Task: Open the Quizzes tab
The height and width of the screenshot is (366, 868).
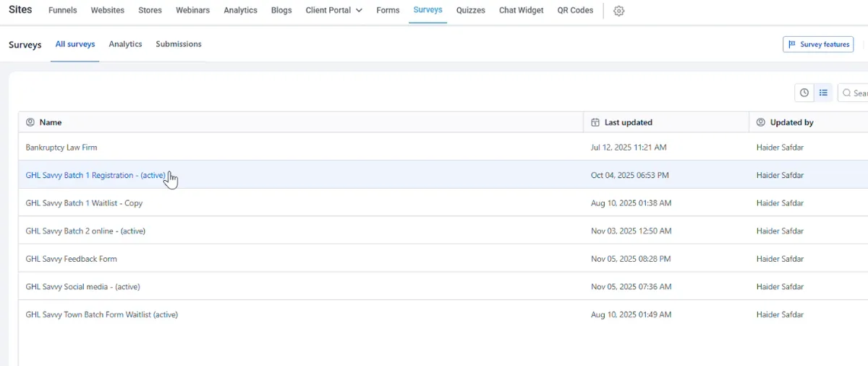Action: point(471,10)
